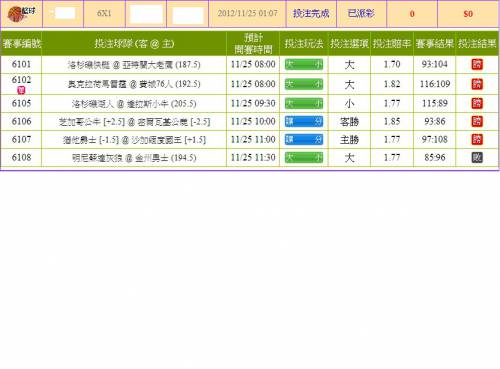Click the 投注完成 status link
The width and height of the screenshot is (500, 369).
311,14
